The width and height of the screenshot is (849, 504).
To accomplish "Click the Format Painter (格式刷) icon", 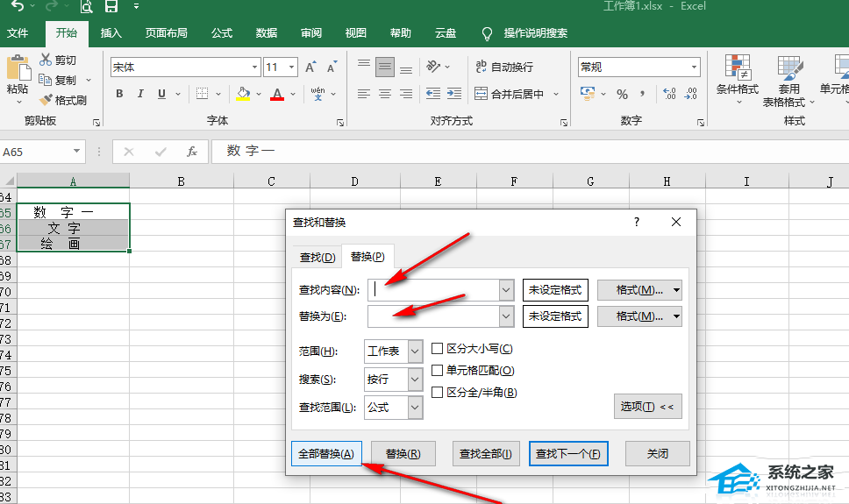I will pyautogui.click(x=46, y=100).
